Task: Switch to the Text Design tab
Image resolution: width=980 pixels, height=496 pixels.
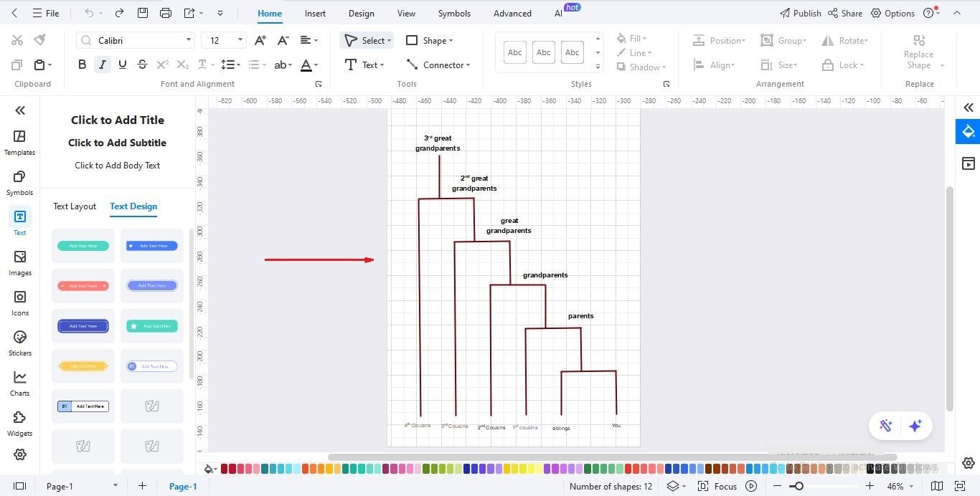Action: coord(133,206)
